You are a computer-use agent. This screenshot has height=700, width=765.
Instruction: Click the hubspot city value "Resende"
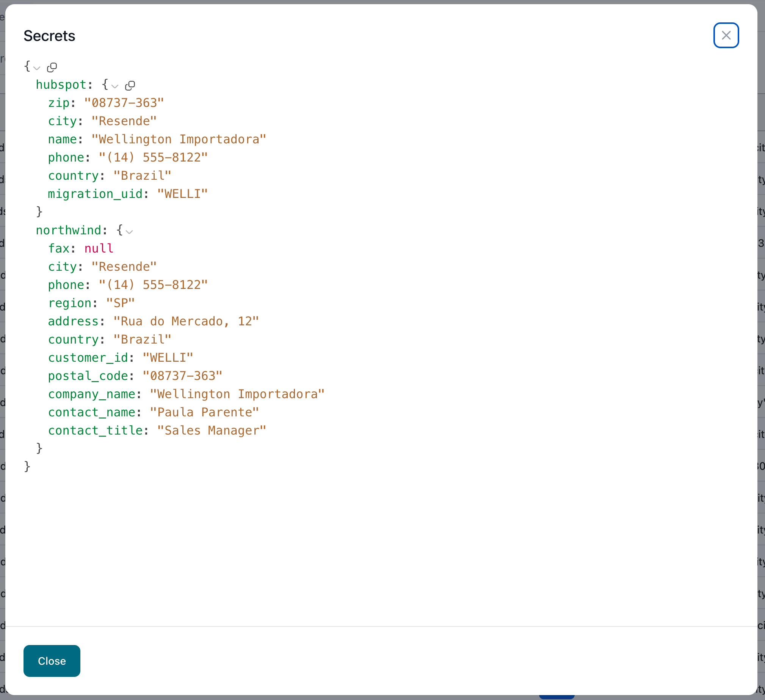click(124, 121)
